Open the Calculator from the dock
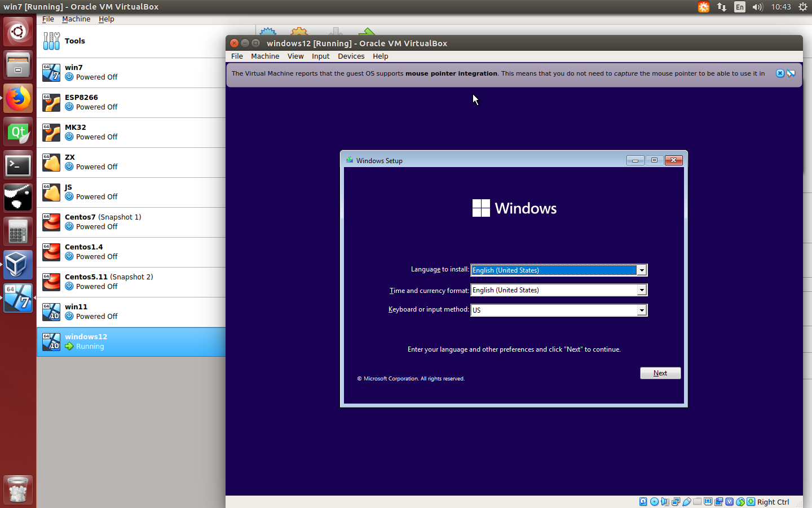Image resolution: width=812 pixels, height=508 pixels. [18, 231]
